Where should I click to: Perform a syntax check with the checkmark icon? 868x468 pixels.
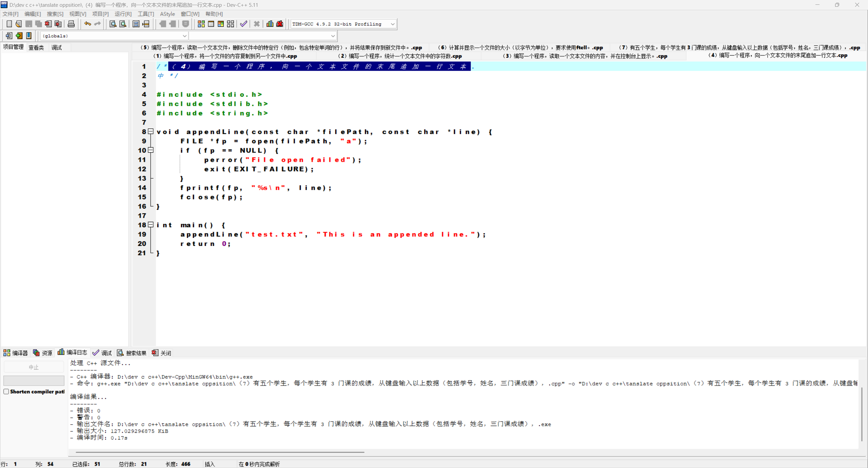pos(243,24)
